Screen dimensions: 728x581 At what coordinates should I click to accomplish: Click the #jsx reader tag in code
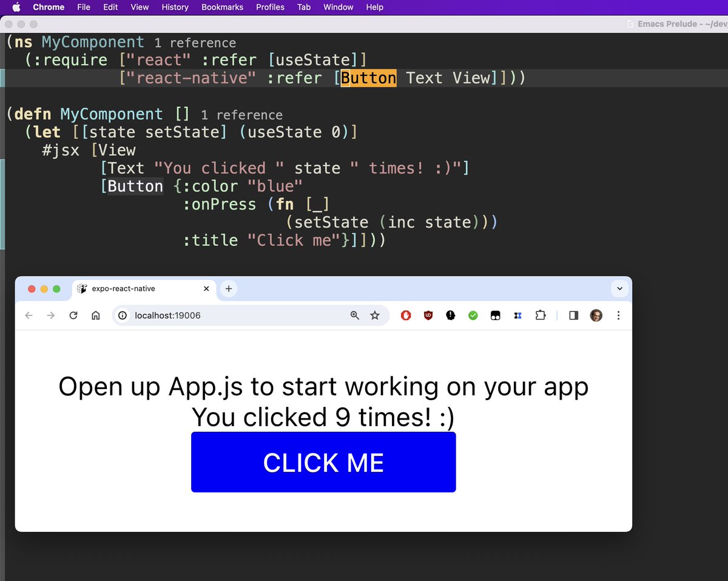[61, 150]
